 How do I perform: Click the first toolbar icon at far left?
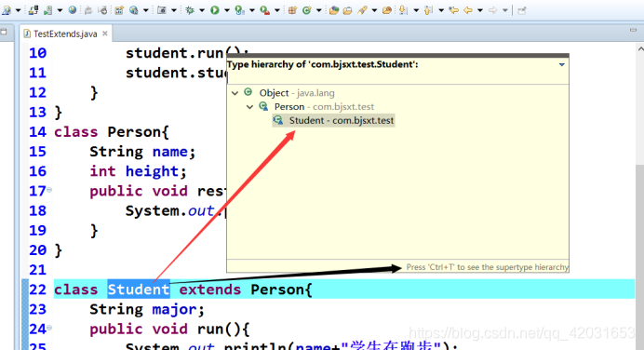coord(7,10)
